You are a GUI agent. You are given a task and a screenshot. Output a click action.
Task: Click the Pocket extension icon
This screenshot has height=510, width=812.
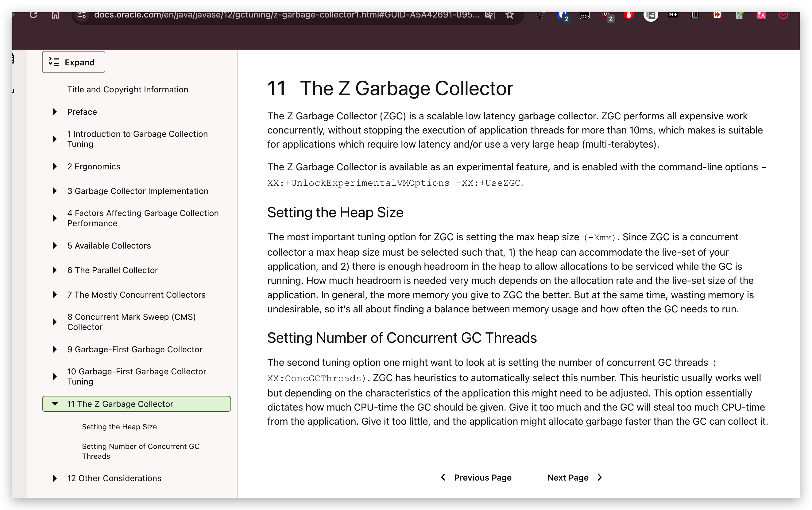[x=783, y=15]
